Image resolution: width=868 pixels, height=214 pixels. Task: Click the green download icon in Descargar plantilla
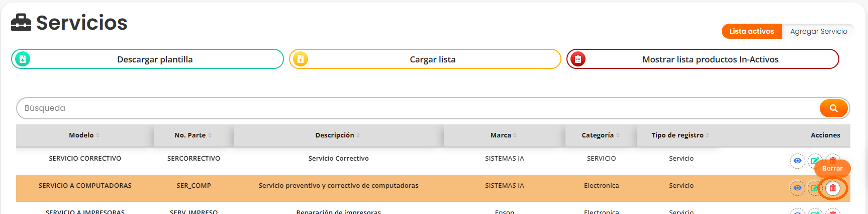point(23,59)
